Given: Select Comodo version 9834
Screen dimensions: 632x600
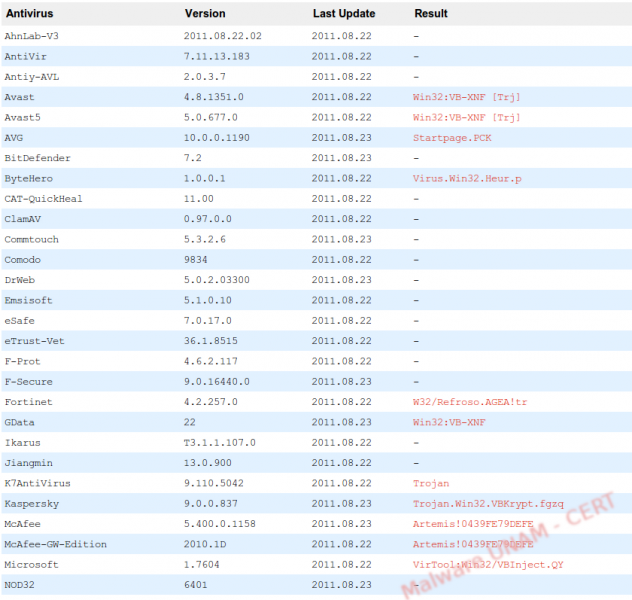Looking at the screenshot, I should tap(195, 260).
